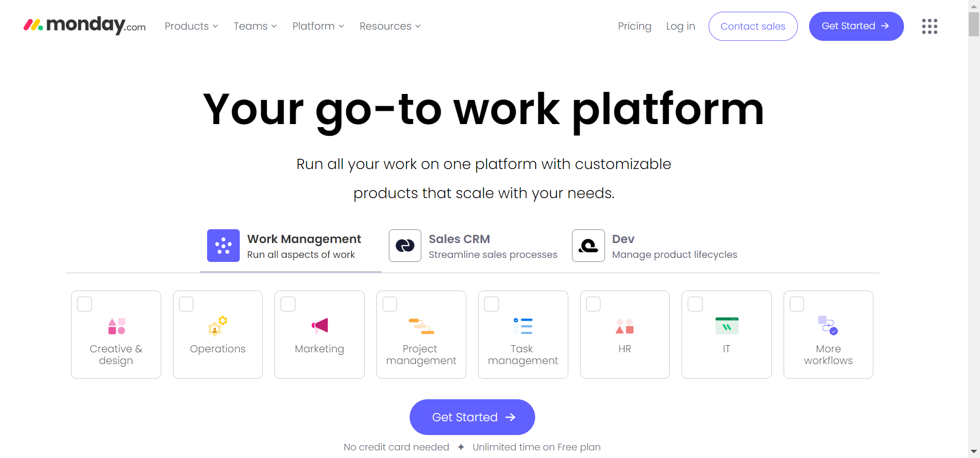Click the IT green window icon

pyautogui.click(x=726, y=326)
